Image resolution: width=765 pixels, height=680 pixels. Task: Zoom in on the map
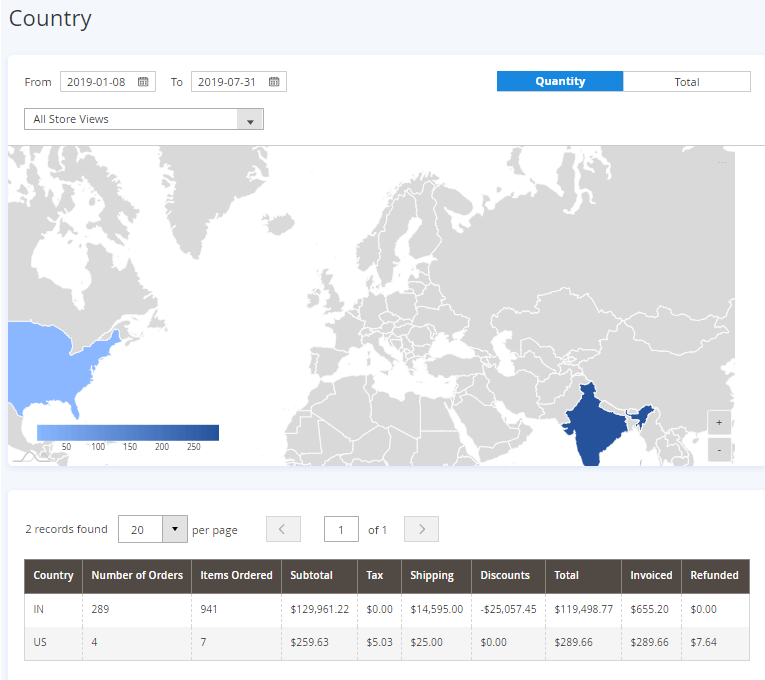[x=719, y=423]
